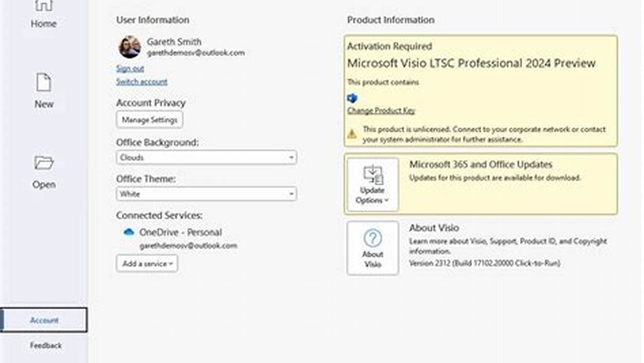Viewport: 644px width, 363px height.
Task: Open the Change Product Key link
Action: click(x=380, y=110)
